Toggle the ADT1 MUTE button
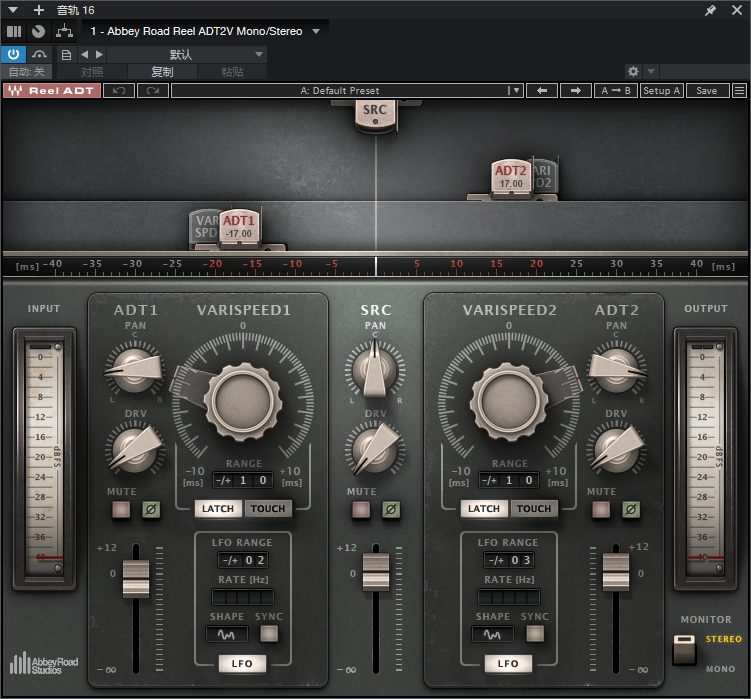 pos(121,509)
